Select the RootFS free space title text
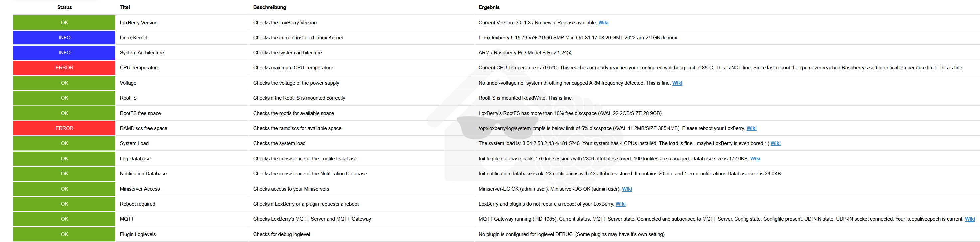Image resolution: width=980 pixels, height=242 pixels. click(x=140, y=113)
